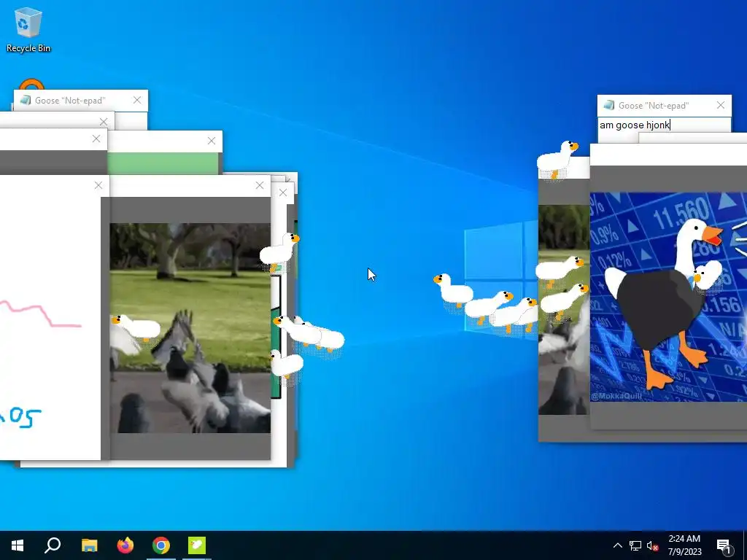Open Firefox from the taskbar
This screenshot has height=560, width=747.
coord(125,545)
